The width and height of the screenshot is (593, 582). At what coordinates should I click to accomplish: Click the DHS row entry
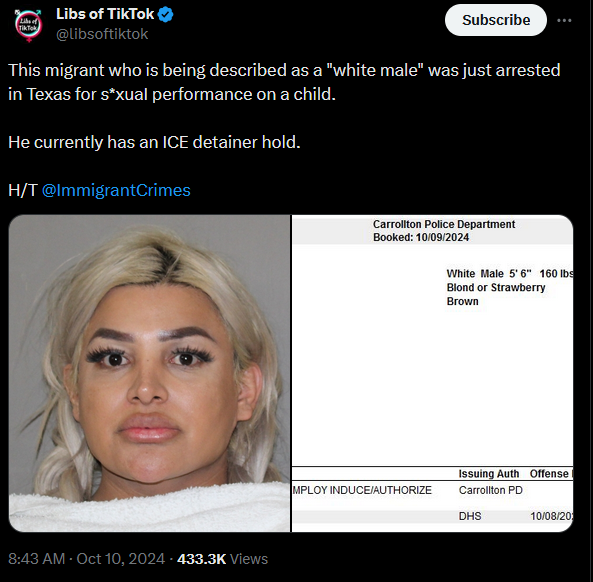click(x=470, y=516)
